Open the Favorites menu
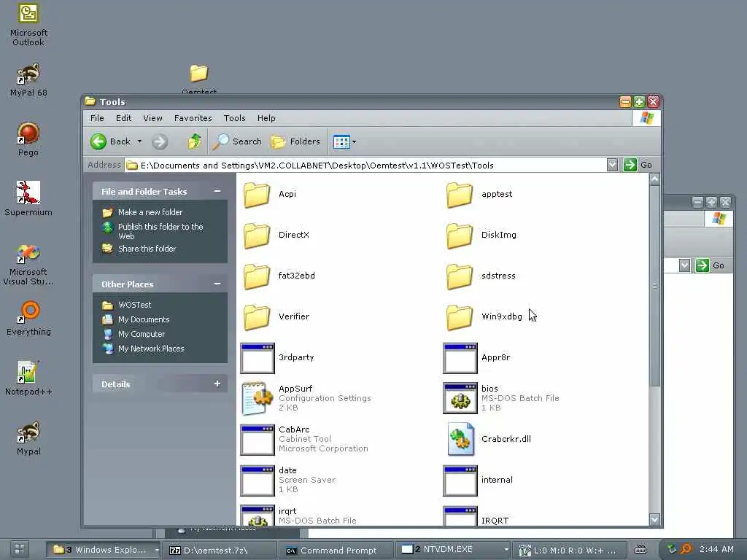The width and height of the screenshot is (747, 560). pyautogui.click(x=193, y=118)
